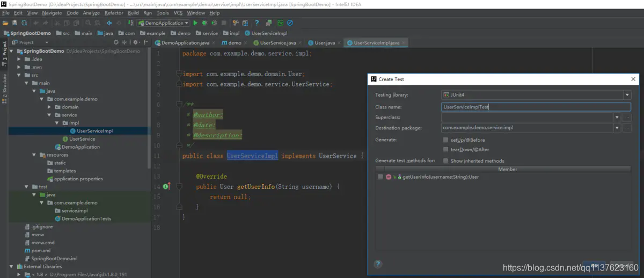Click the SpringBootDemo breadcrumb
The height and width of the screenshot is (278, 644).
point(27,33)
